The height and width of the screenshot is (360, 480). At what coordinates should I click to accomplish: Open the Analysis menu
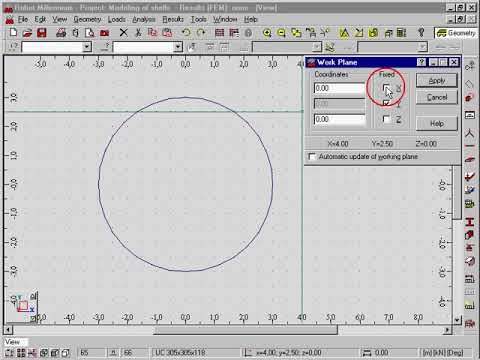click(x=144, y=20)
